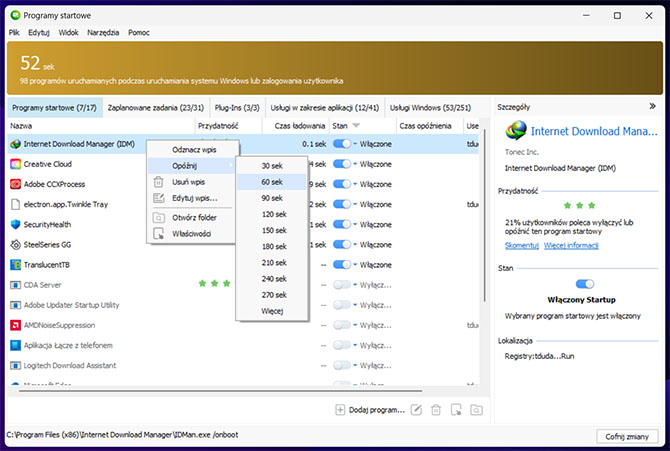Open the state dropdown arrow for TranslucentTB
The image size is (670, 451).
click(x=355, y=265)
